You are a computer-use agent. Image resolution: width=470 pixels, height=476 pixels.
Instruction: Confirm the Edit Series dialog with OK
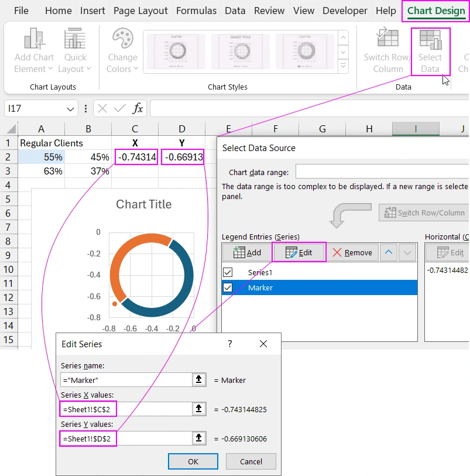point(193,461)
